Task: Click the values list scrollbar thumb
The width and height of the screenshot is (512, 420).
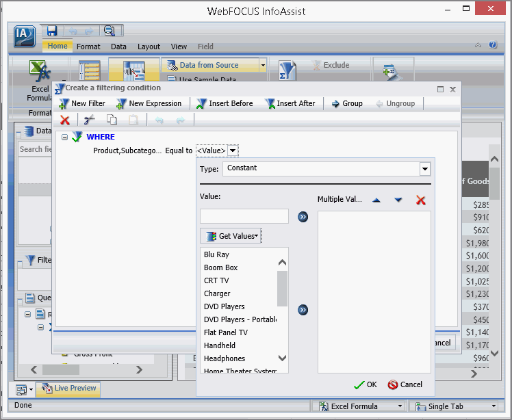Action: point(282,289)
